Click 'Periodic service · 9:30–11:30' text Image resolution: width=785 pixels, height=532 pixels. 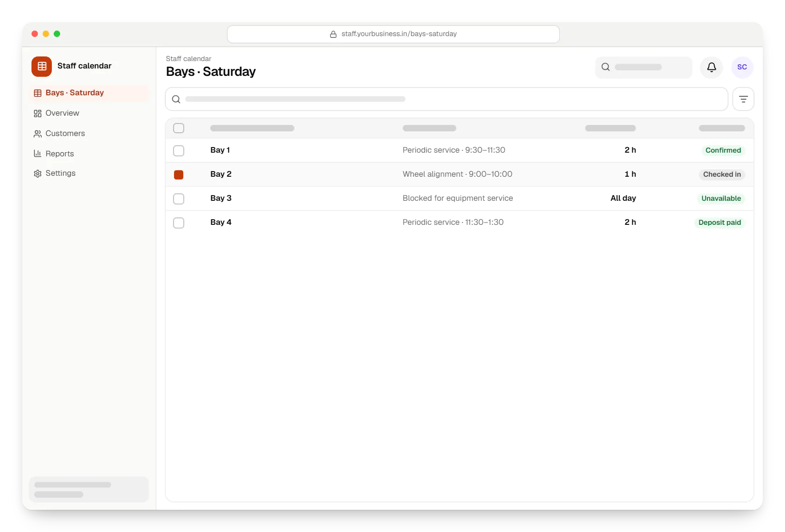tap(454, 150)
